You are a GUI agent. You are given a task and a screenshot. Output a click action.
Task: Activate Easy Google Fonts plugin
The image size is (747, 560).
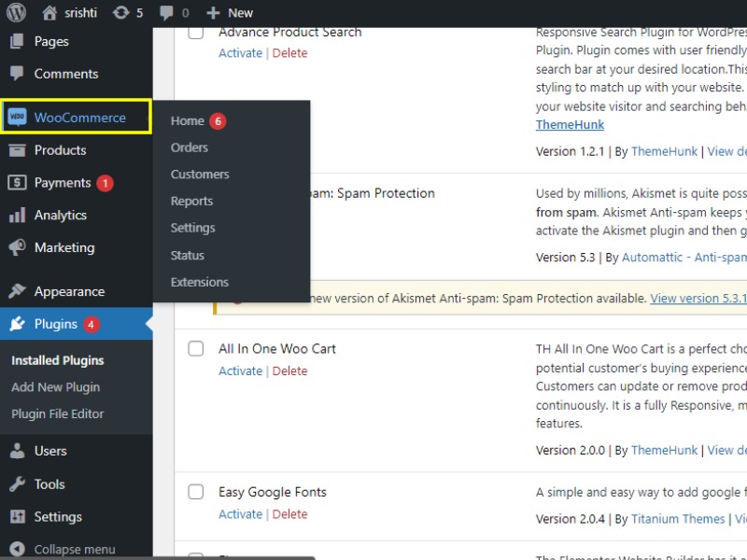[240, 514]
